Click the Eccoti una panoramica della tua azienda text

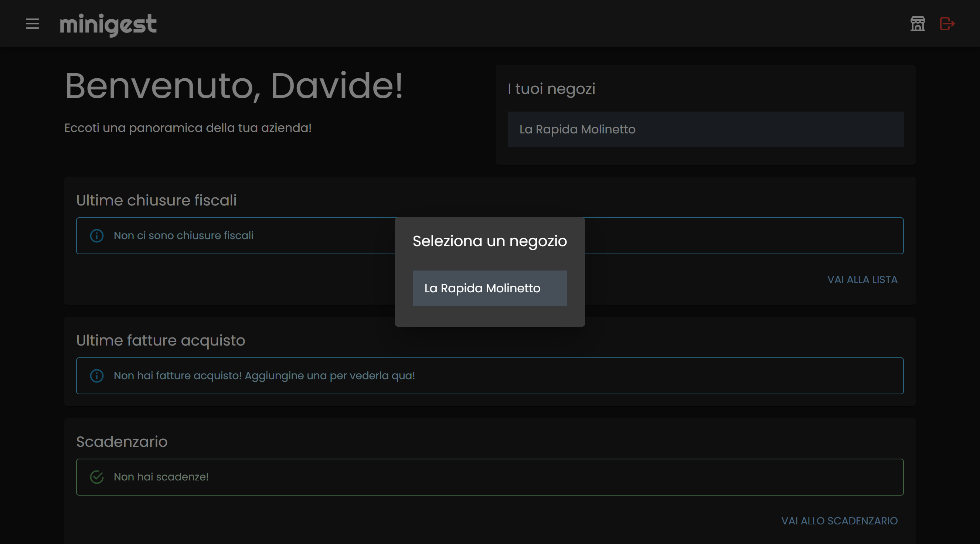pos(188,128)
